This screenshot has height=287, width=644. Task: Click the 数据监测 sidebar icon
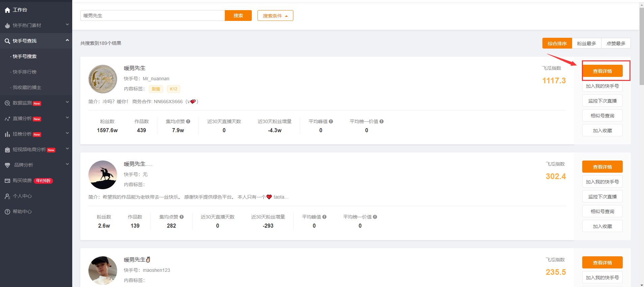(x=7, y=103)
